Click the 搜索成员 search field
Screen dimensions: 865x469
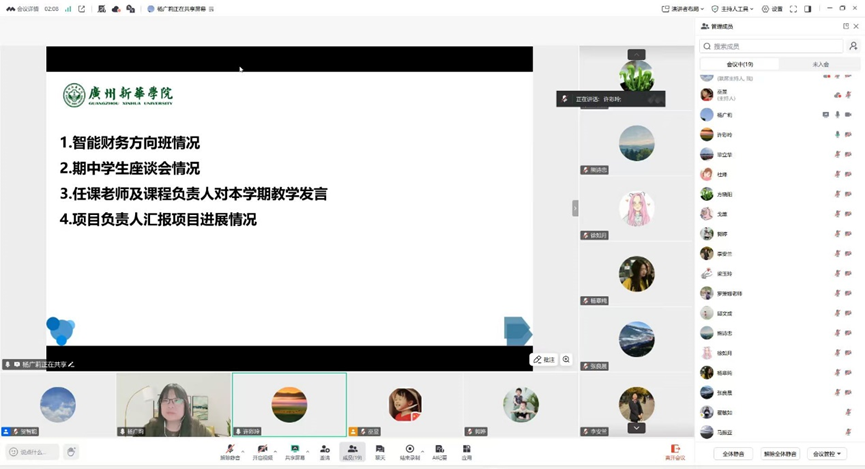click(773, 46)
